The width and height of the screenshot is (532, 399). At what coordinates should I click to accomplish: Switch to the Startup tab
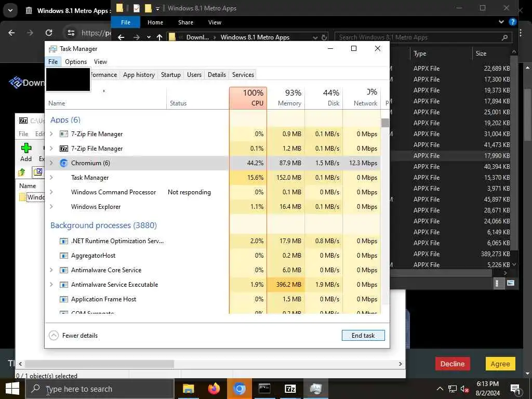[x=170, y=75]
